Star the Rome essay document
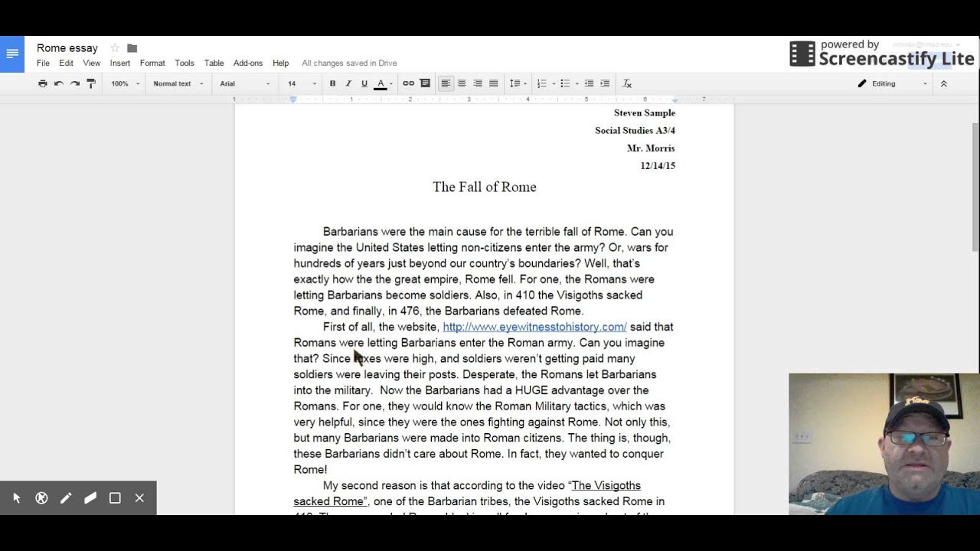 (115, 48)
